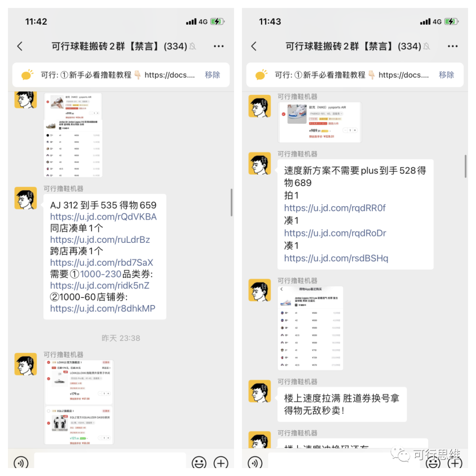Tap the sender avatar beside AJ 312 message

[26, 198]
